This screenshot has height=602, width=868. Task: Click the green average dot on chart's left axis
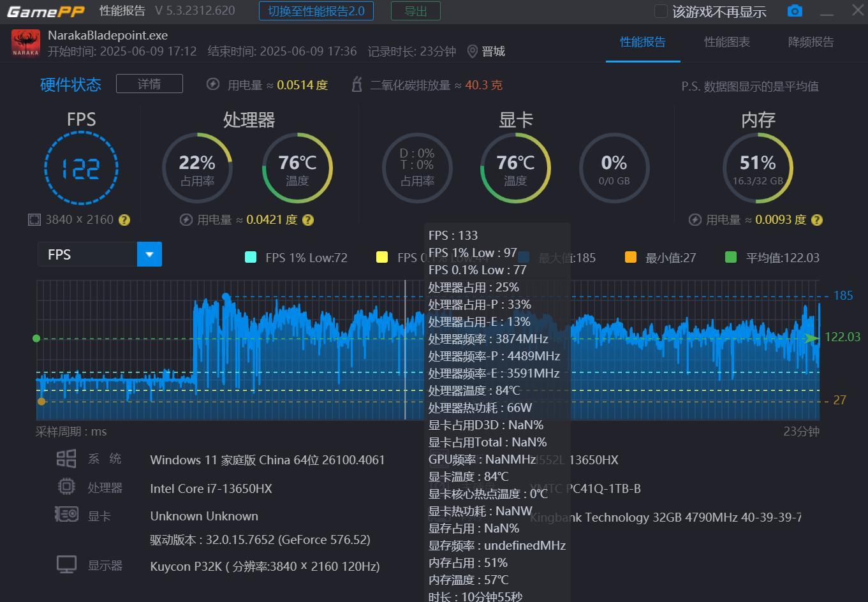tap(36, 338)
